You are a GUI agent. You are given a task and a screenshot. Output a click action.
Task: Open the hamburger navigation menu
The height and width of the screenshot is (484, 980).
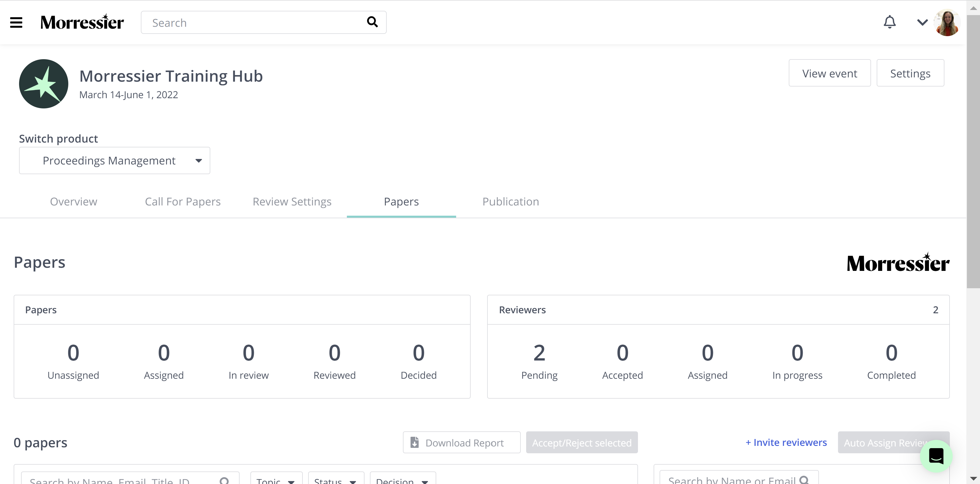tap(16, 22)
